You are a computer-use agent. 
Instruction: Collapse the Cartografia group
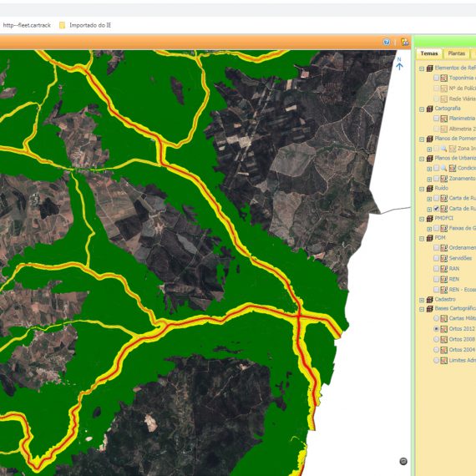(422, 109)
